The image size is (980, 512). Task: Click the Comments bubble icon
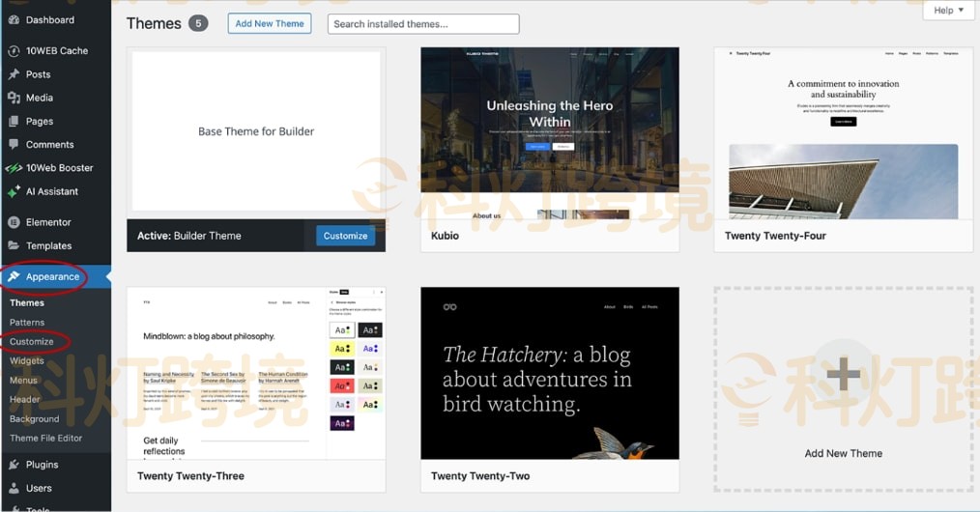(x=14, y=145)
